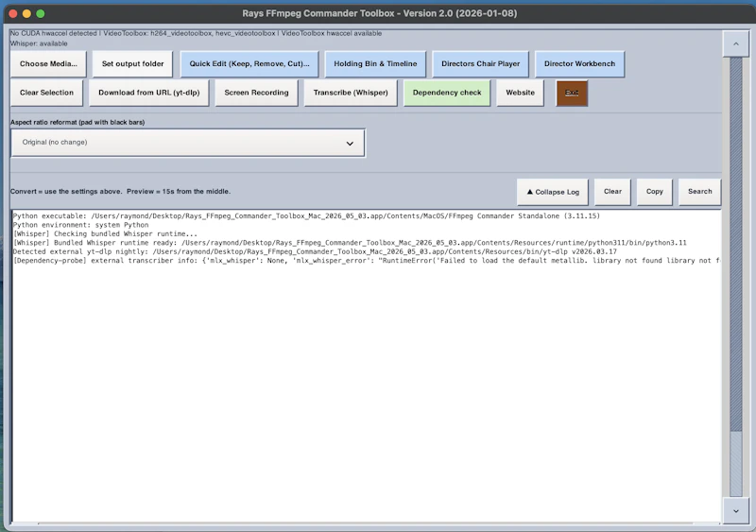The height and width of the screenshot is (532, 756).
Task: Click the 'No CUDA hwaccel detected' status line
Action: click(196, 33)
